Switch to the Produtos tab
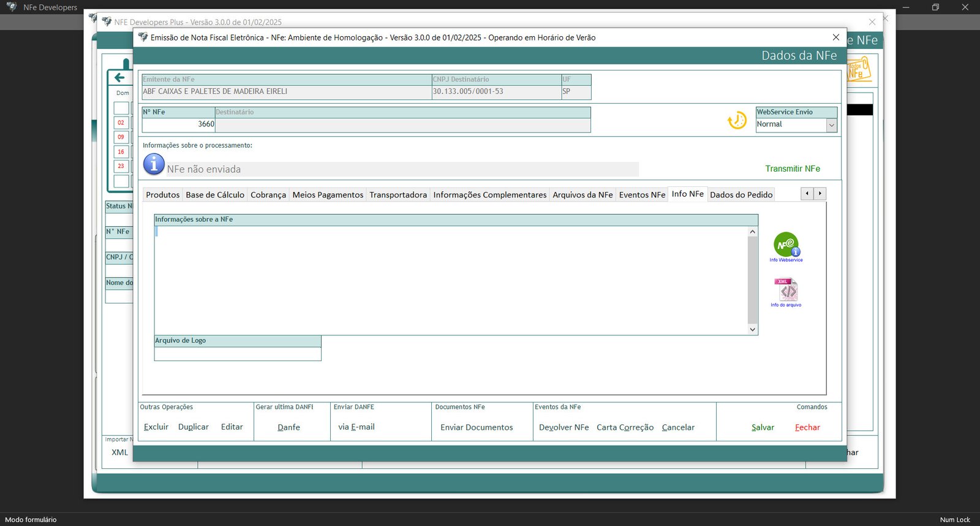The image size is (980, 526). (162, 195)
